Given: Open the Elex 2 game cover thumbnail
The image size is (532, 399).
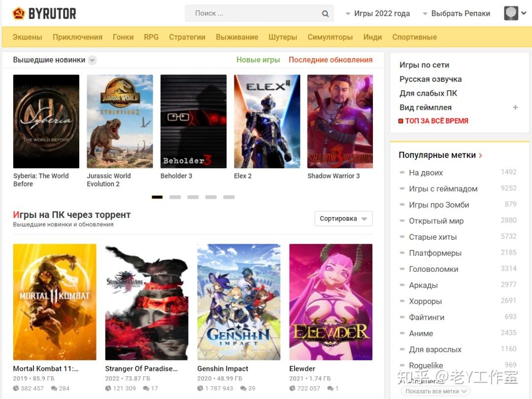Looking at the screenshot, I should pos(267,121).
